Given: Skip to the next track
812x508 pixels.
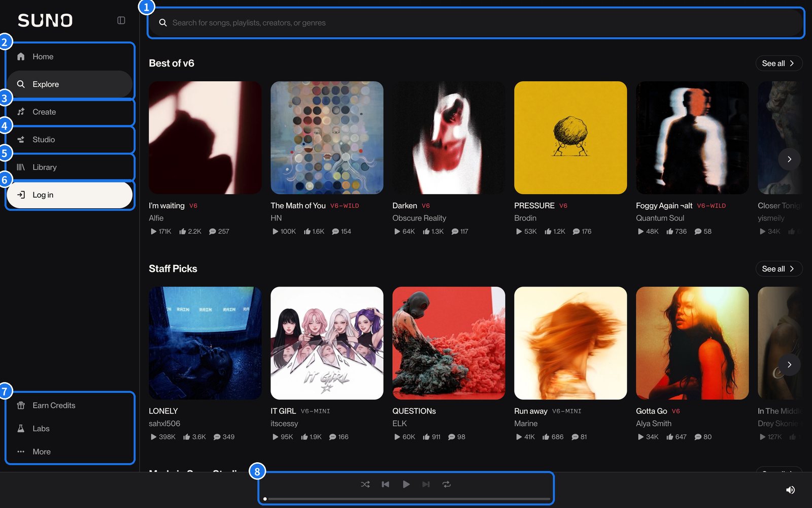Looking at the screenshot, I should click(426, 484).
